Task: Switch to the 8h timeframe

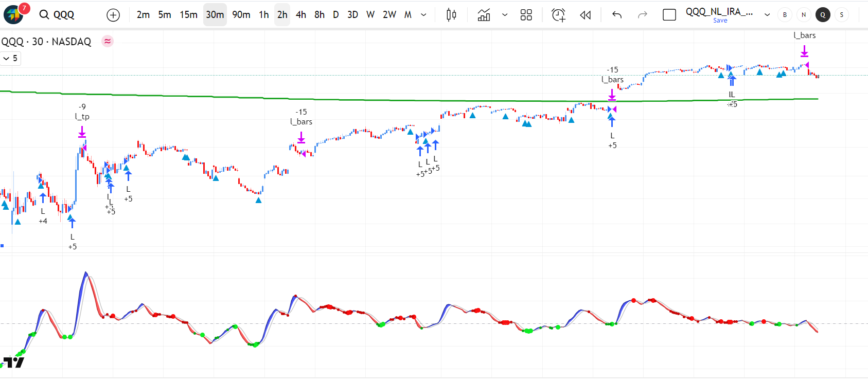Action: (320, 15)
